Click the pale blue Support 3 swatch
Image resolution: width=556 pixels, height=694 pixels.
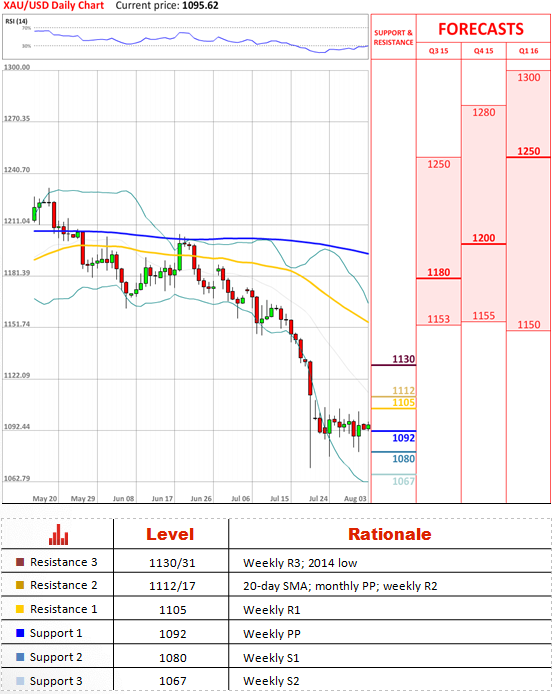click(x=20, y=681)
